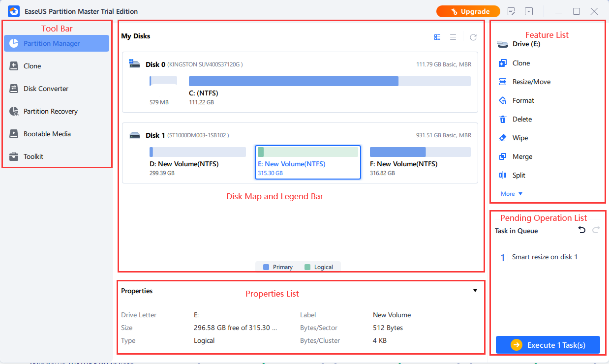
Task: Click the C: (NTFS) partition usage bar
Action: pyautogui.click(x=330, y=81)
